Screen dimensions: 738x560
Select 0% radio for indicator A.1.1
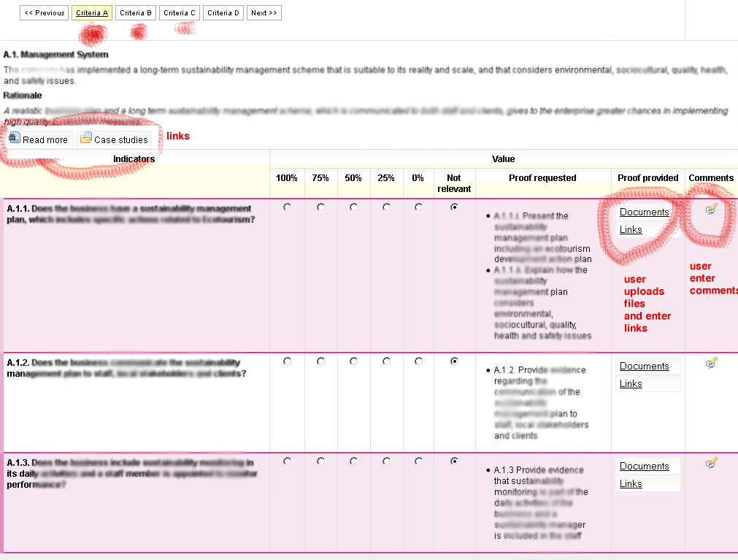click(x=418, y=207)
